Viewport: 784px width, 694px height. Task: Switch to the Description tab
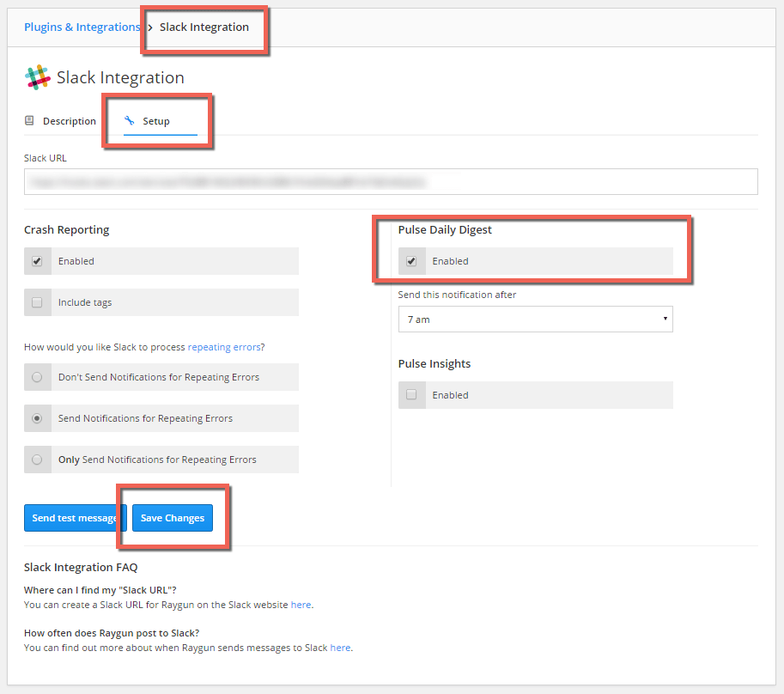69,120
